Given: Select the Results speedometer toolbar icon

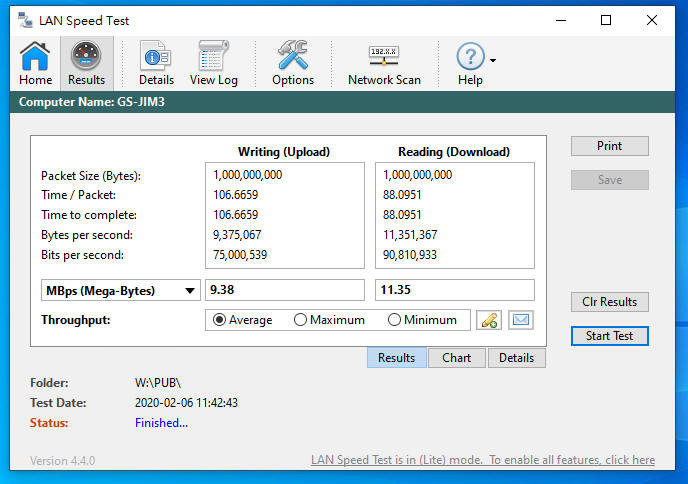Looking at the screenshot, I should click(x=86, y=63).
